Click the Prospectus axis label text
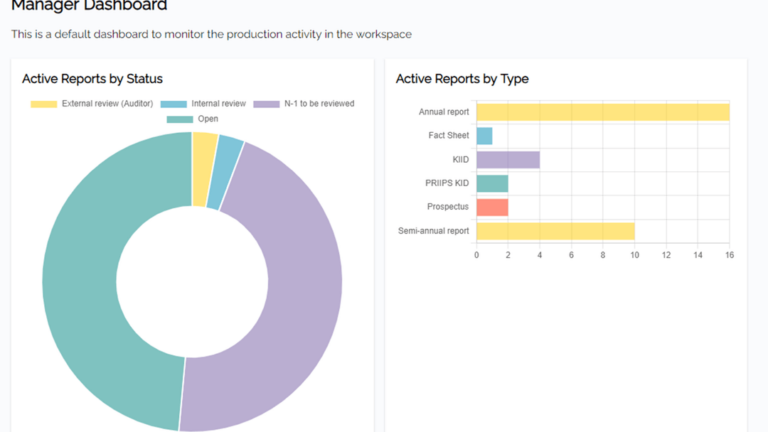The image size is (768, 432). (x=447, y=207)
